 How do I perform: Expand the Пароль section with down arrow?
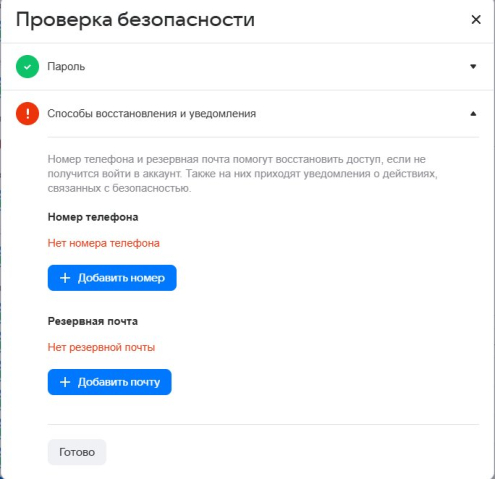pos(473,67)
